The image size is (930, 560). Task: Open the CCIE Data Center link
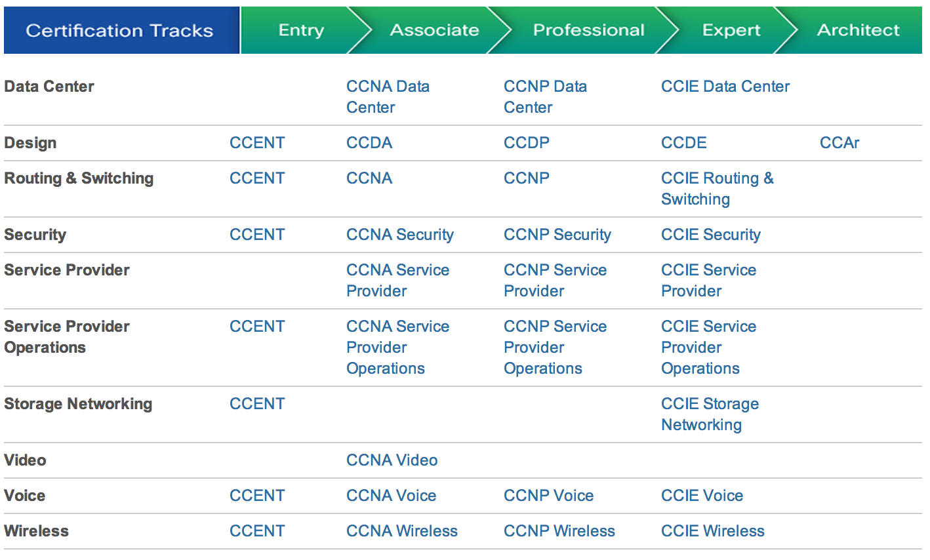(725, 87)
